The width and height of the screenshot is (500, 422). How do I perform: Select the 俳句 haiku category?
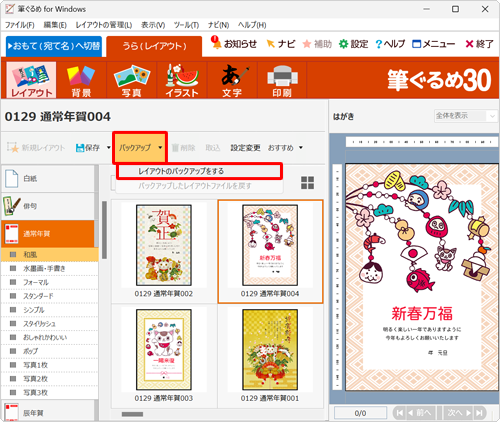(x=48, y=206)
